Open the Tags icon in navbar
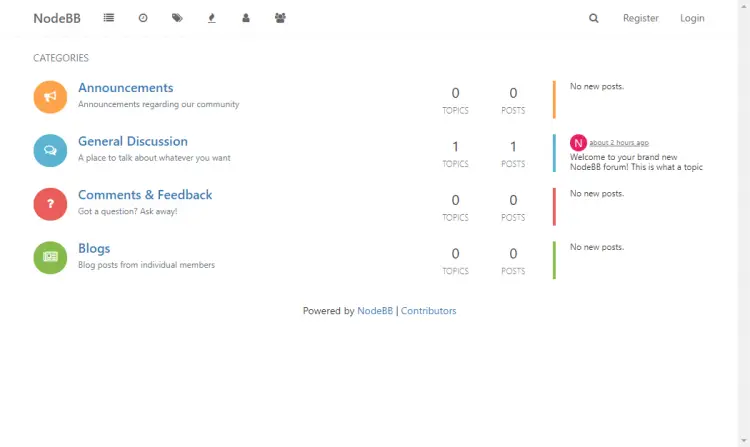Viewport: 750px width, 447px height. tap(177, 18)
